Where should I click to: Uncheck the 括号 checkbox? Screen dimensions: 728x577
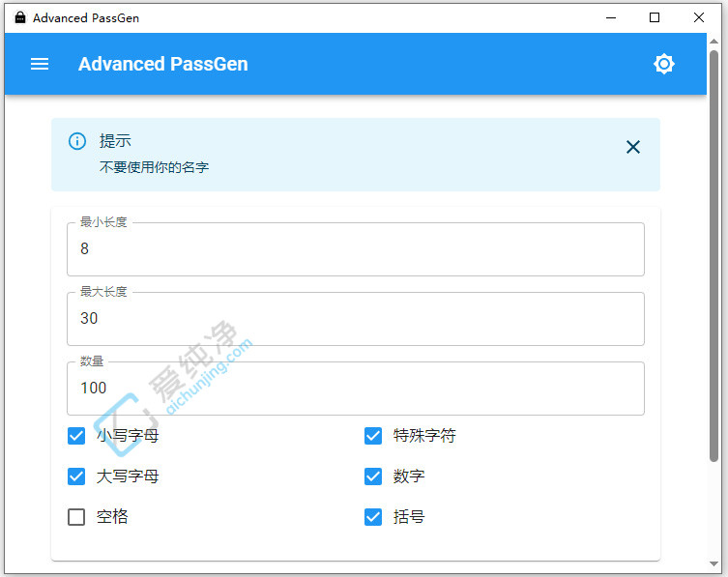373,517
